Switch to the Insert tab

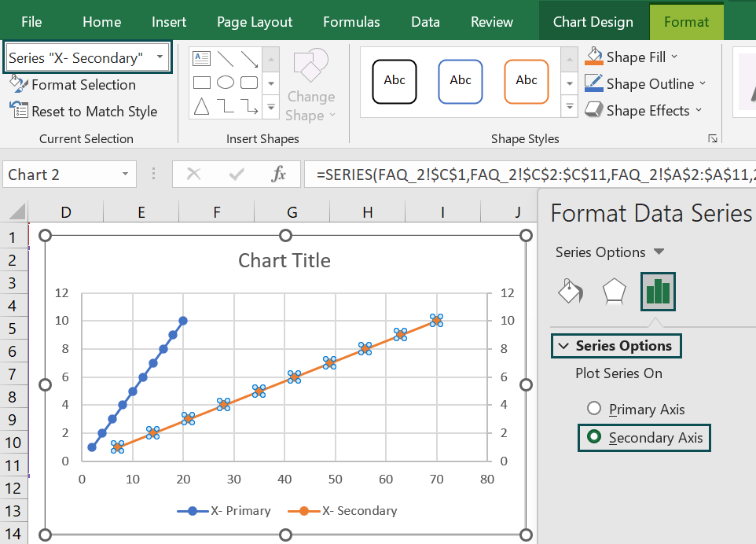[169, 22]
